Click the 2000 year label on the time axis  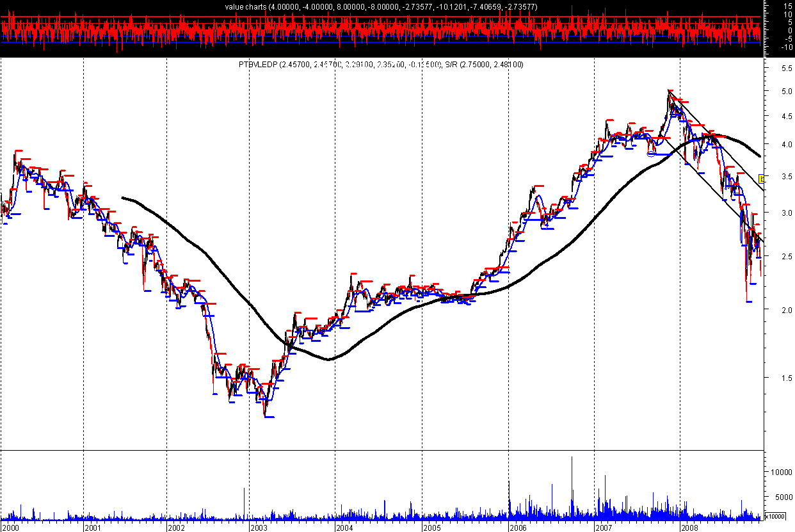click(11, 528)
